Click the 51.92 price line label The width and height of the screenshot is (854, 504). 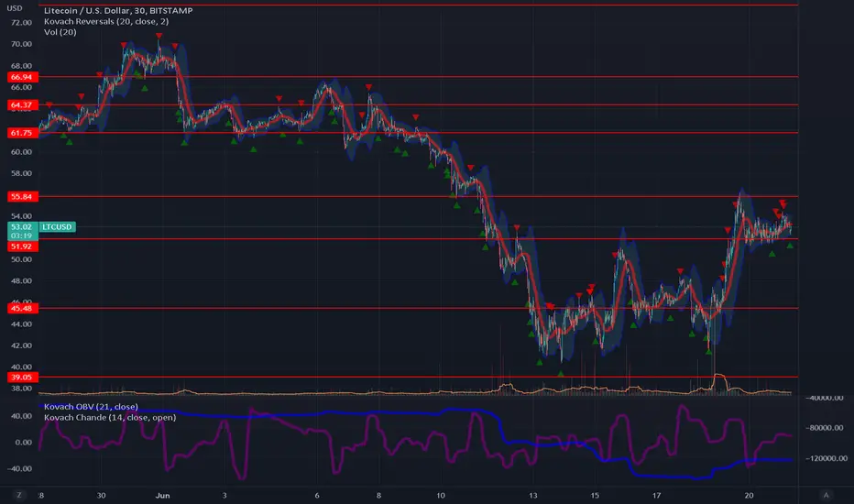22,247
